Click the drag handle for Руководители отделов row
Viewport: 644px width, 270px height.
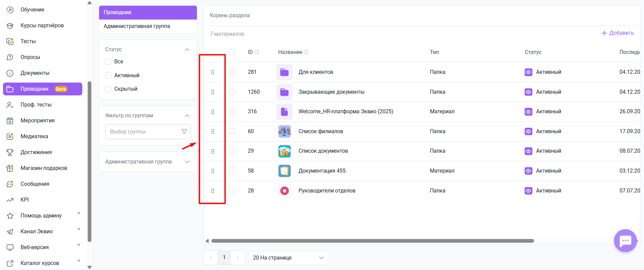click(213, 191)
